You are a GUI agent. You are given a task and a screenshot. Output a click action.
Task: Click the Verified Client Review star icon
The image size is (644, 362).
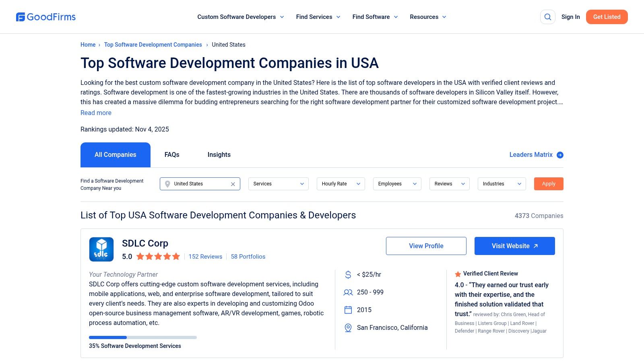(458, 274)
